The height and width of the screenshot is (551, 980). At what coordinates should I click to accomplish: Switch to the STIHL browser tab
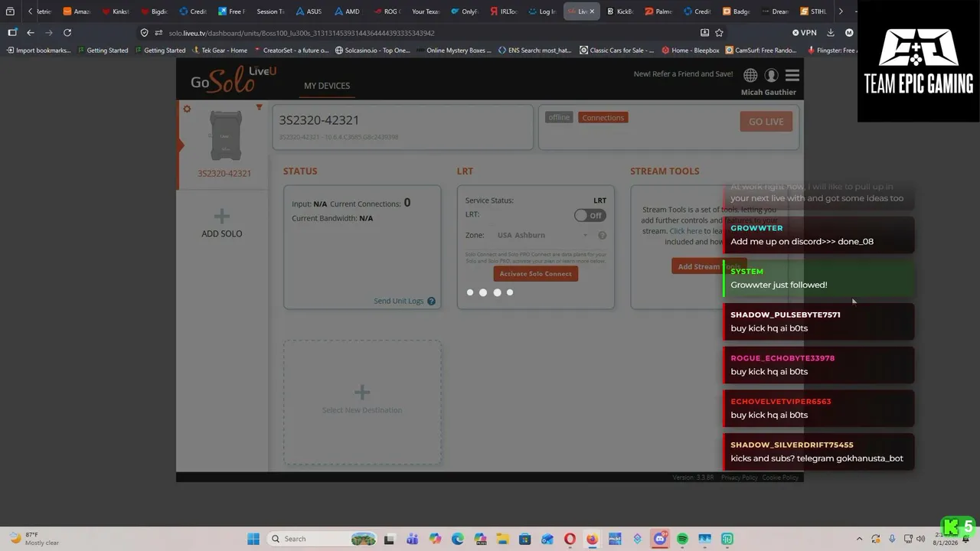coord(813,11)
